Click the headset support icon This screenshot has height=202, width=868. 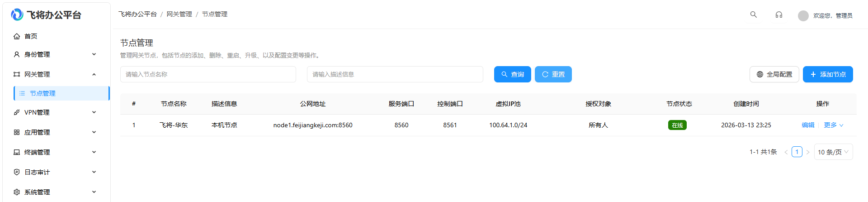click(778, 14)
